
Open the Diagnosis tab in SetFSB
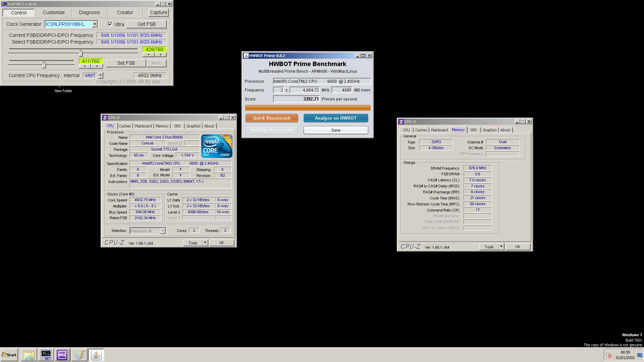(x=89, y=12)
